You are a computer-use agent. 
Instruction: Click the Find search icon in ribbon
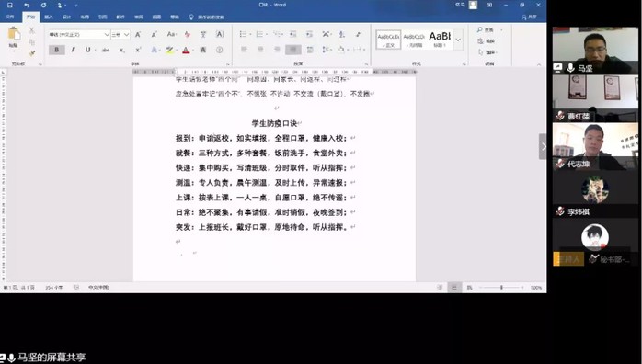tap(480, 29)
